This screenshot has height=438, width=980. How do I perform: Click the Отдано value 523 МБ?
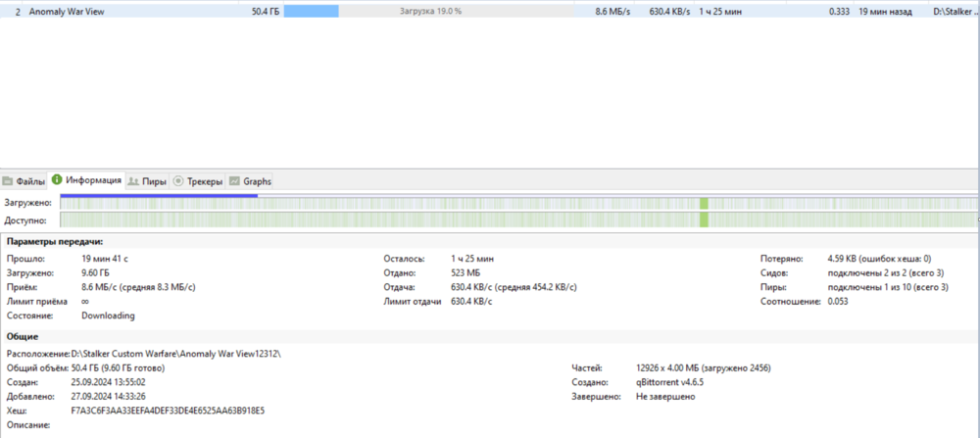click(465, 272)
